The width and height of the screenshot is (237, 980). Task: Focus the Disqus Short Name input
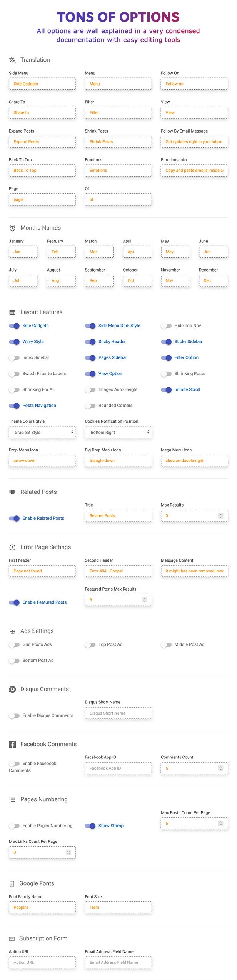click(118, 713)
